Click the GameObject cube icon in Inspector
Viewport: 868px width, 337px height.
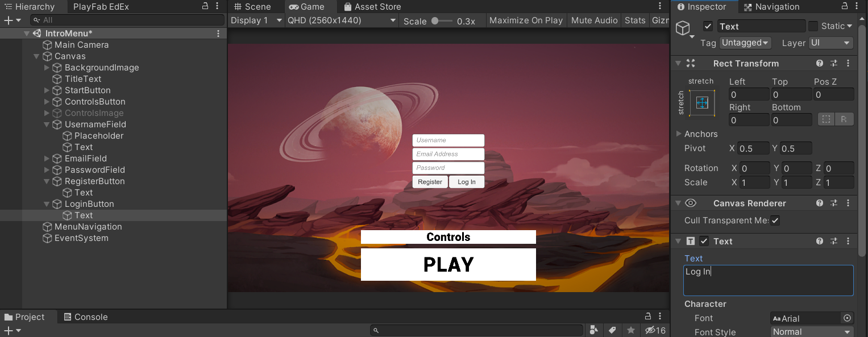click(x=683, y=28)
